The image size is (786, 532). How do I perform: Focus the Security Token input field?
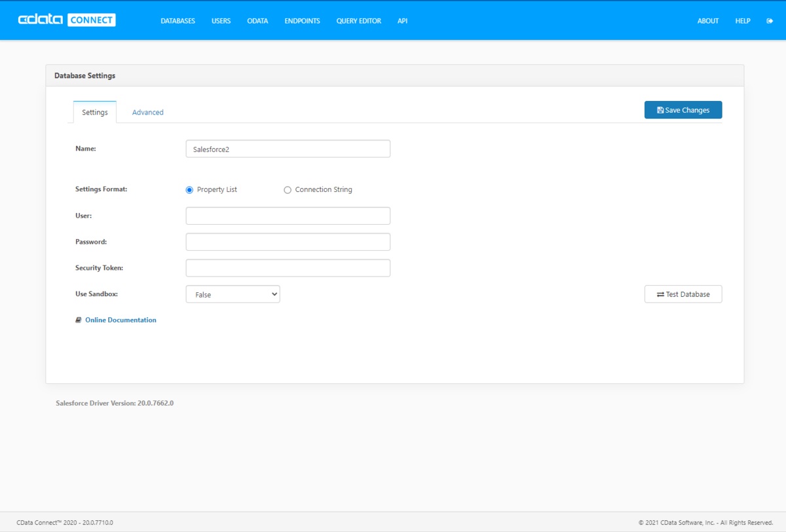point(288,268)
